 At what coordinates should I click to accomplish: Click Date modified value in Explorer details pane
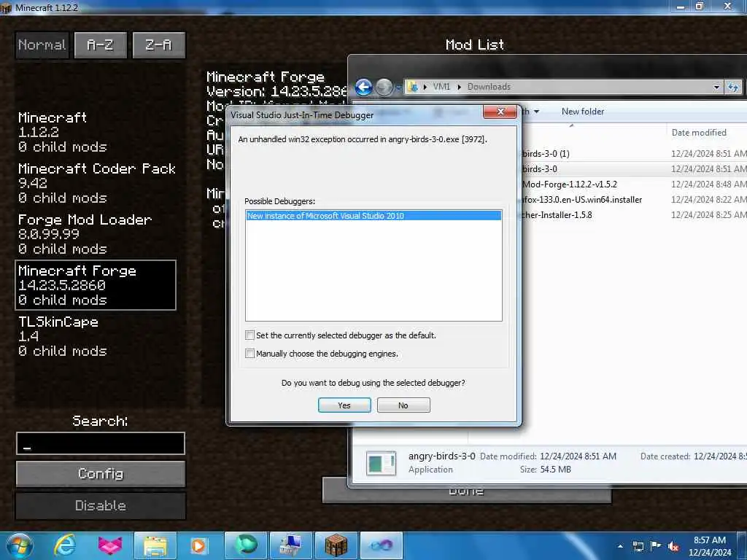(x=578, y=456)
